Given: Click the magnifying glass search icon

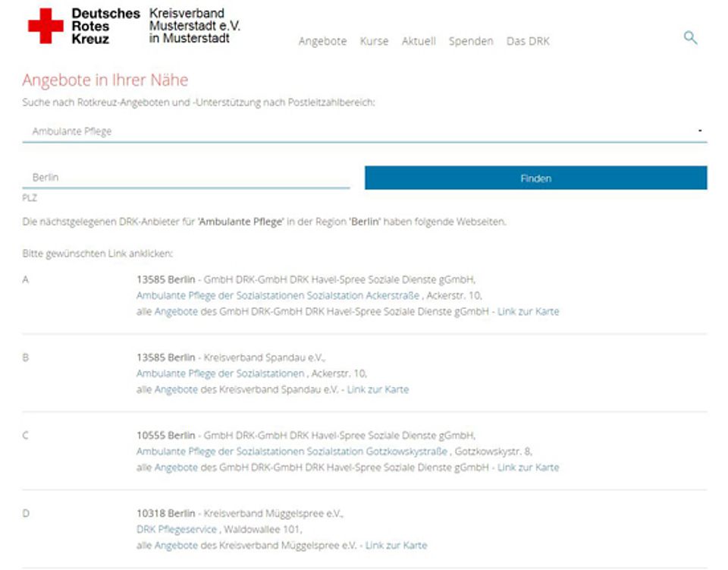Looking at the screenshot, I should [690, 38].
